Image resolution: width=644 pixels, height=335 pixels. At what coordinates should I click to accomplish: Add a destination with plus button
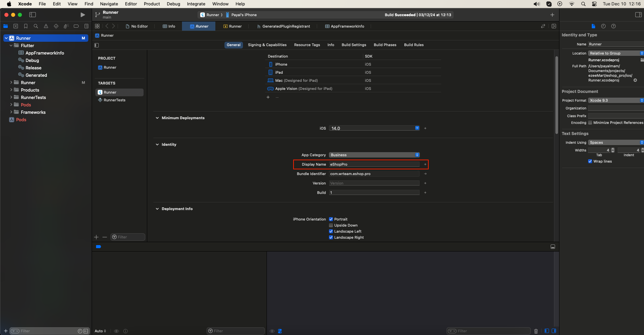tap(268, 97)
